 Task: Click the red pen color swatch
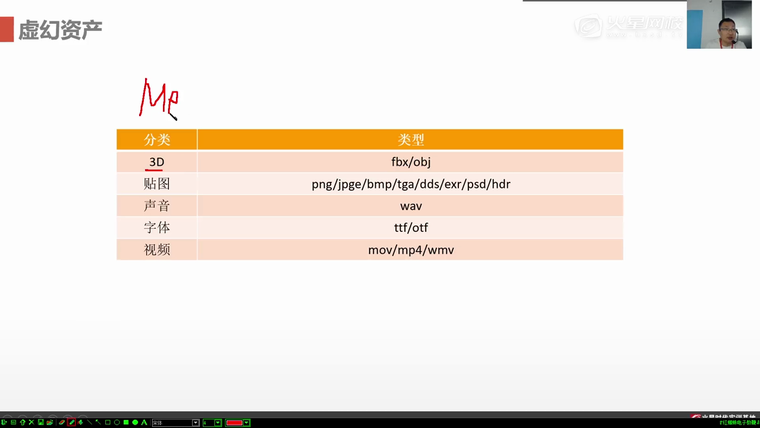pyautogui.click(x=234, y=422)
